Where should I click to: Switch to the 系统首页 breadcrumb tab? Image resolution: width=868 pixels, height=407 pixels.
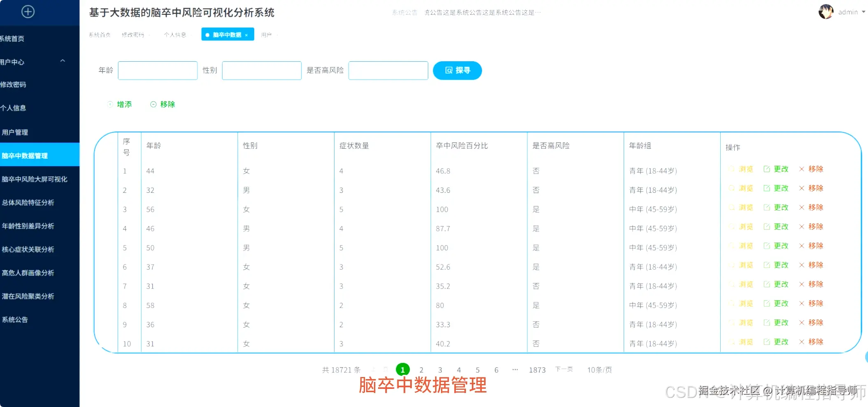[100, 35]
